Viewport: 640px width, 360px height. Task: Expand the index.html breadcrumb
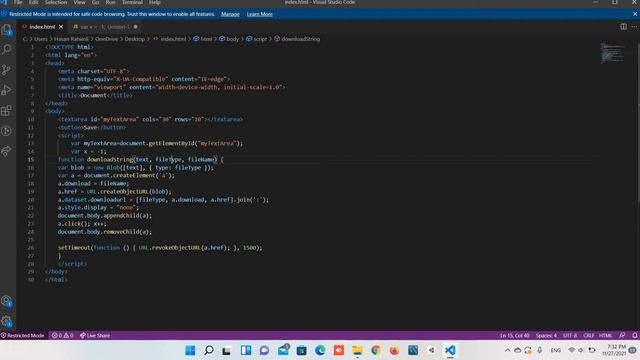(x=170, y=39)
